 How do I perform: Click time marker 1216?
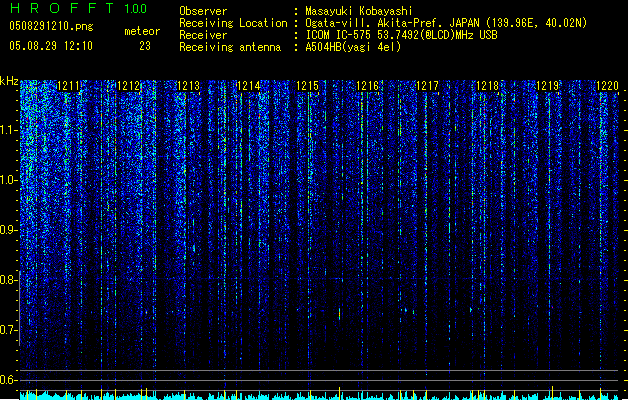368,86
